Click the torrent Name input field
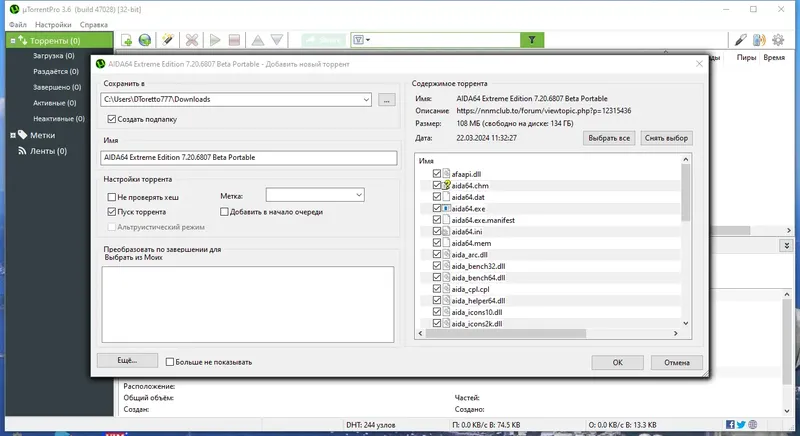Screen dimensions: 800x436 pyautogui.click(x=248, y=158)
